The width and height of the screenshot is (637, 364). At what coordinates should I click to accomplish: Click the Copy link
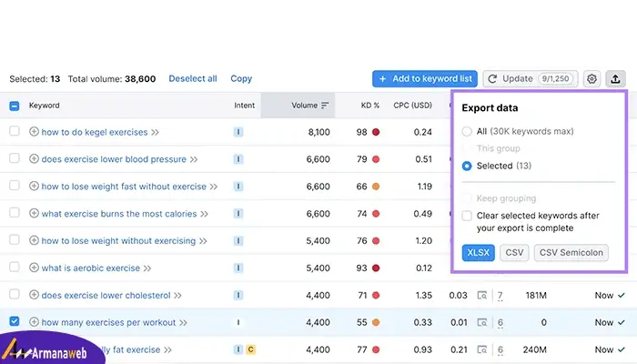tap(241, 79)
